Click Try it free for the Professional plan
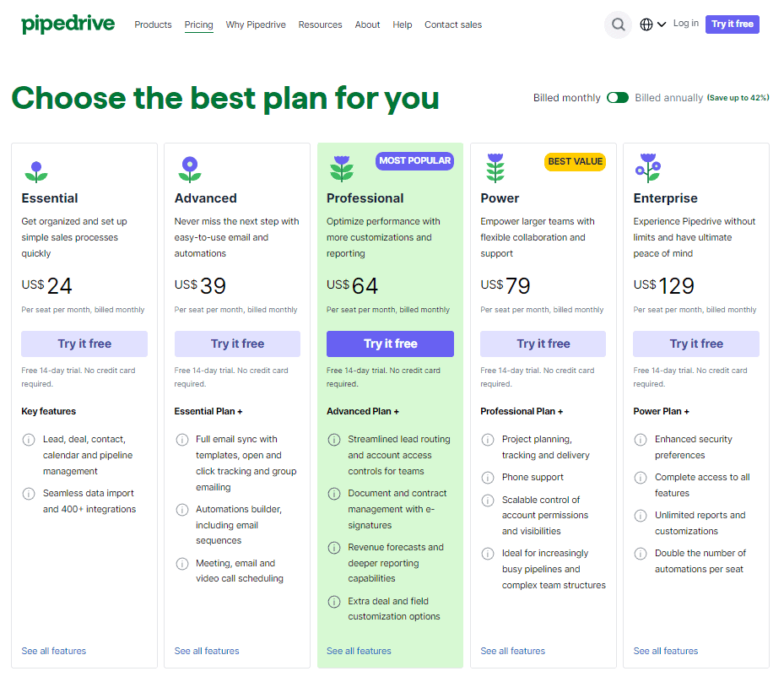 point(390,344)
